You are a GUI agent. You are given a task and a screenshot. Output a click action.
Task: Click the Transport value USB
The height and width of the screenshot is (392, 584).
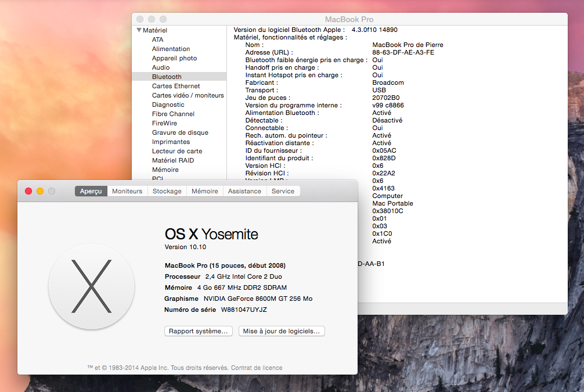(x=379, y=90)
